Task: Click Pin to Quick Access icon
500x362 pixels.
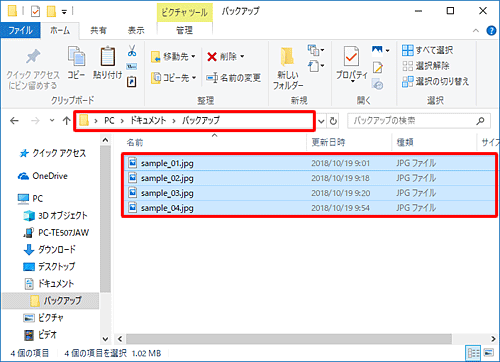Action: [x=33, y=57]
